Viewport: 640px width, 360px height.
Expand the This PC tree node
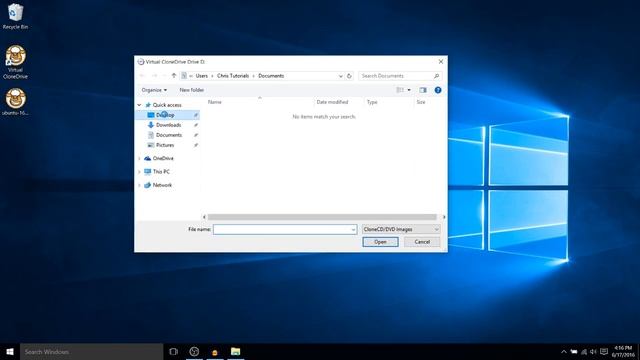(x=139, y=172)
